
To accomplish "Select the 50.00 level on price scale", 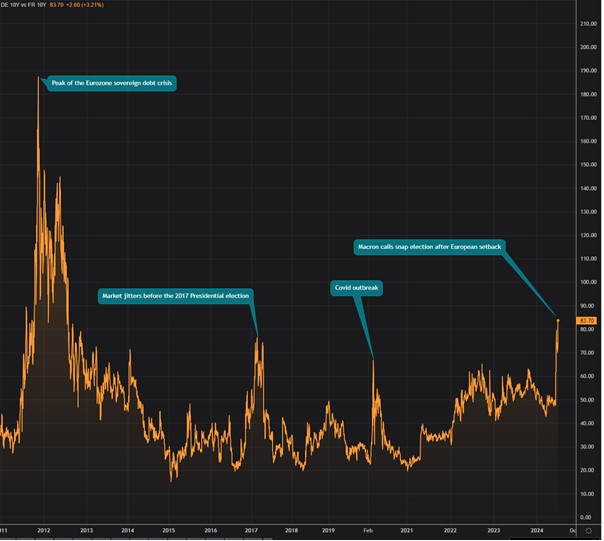I will click(588, 400).
